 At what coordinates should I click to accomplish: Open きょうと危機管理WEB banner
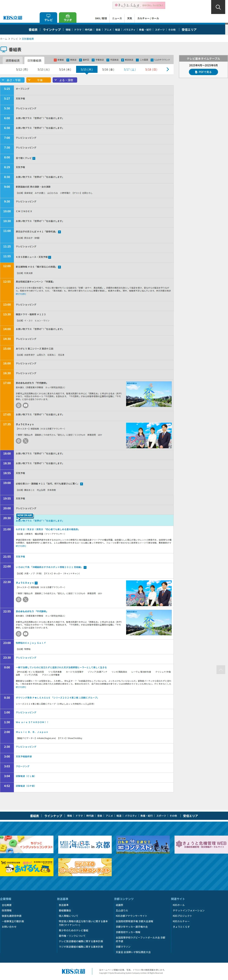[x=201, y=845]
